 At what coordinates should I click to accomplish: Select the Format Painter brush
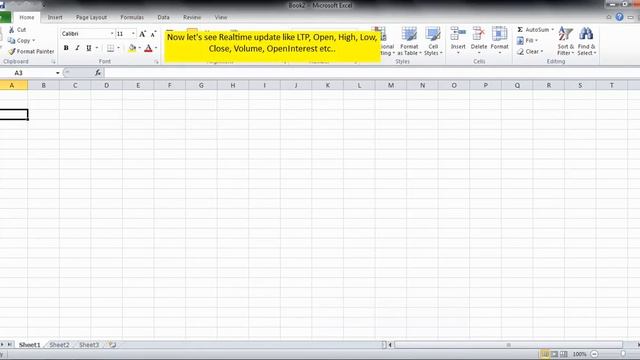(11, 51)
